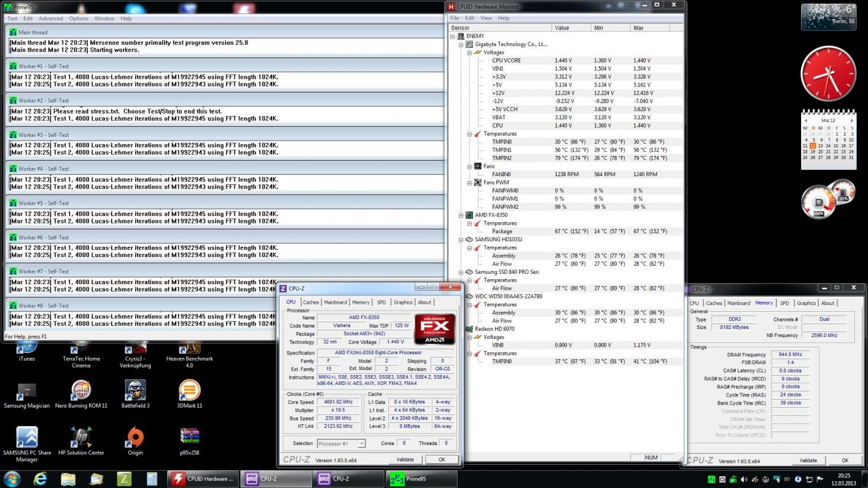Open TerraTec Home Cinema desktop icon

pos(81,355)
